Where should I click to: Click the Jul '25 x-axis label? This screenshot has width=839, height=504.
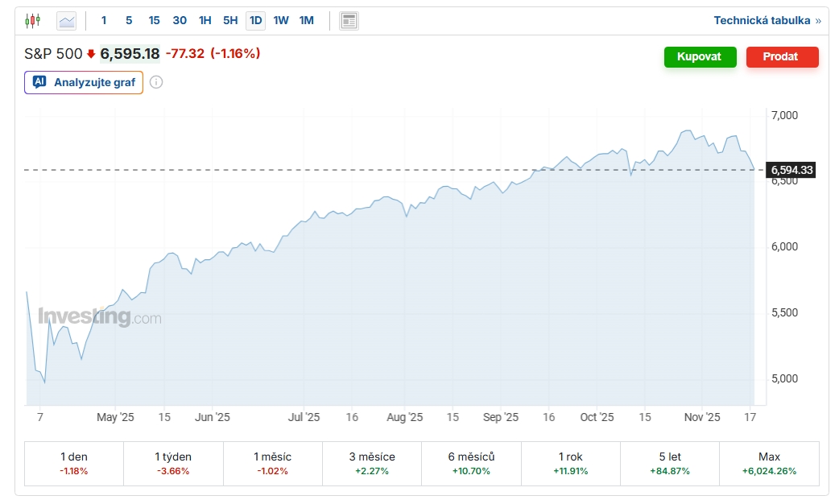[304, 417]
